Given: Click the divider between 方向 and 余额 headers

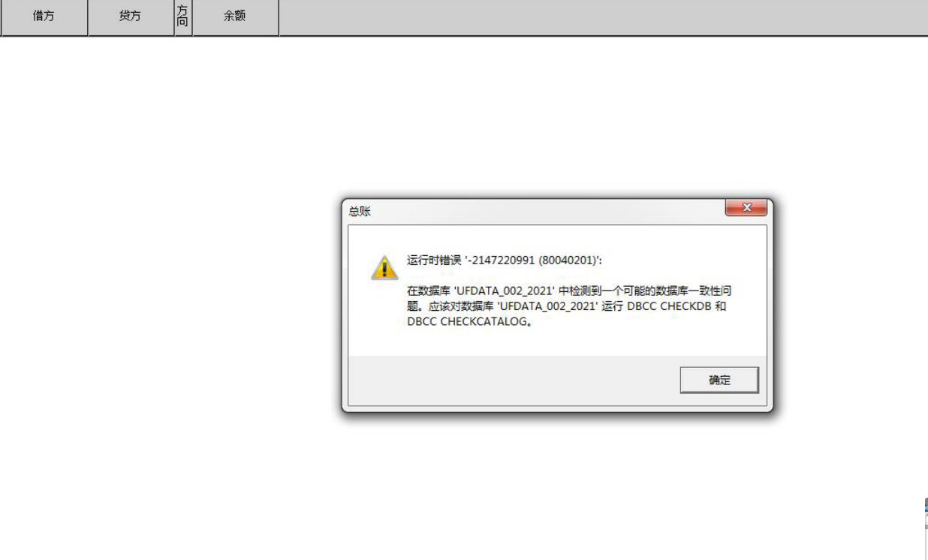Looking at the screenshot, I should (x=193, y=17).
